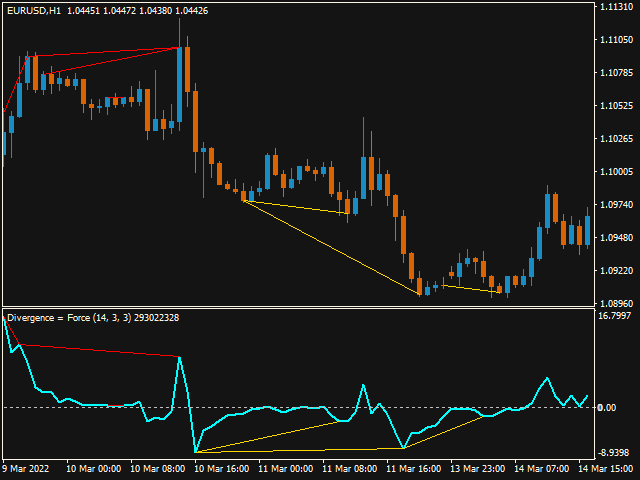Click the long yellow divergence line on price chart

(x=330, y=247)
